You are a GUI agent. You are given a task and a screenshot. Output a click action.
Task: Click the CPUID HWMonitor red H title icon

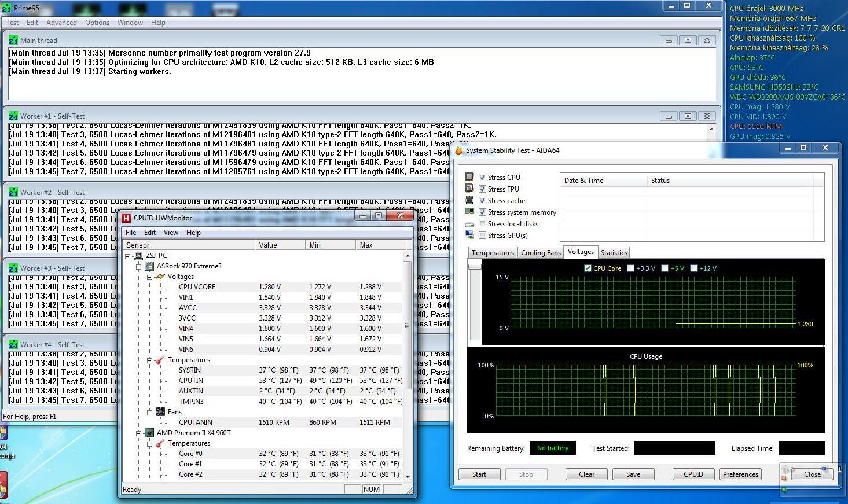pyautogui.click(x=126, y=218)
